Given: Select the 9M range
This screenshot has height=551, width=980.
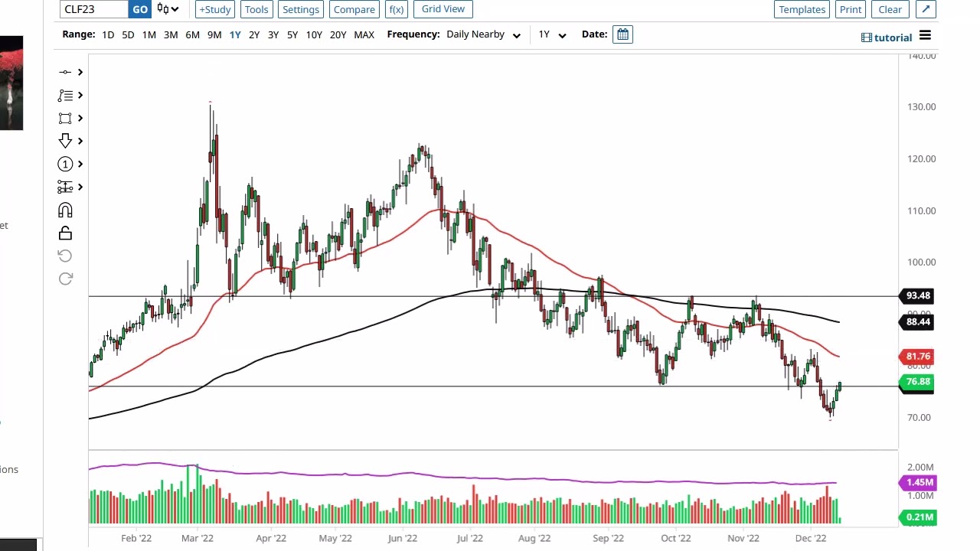Looking at the screenshot, I should [214, 34].
